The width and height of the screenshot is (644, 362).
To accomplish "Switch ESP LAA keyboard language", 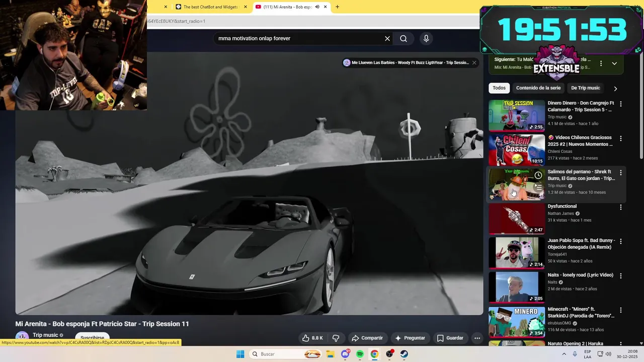I will coord(588,354).
